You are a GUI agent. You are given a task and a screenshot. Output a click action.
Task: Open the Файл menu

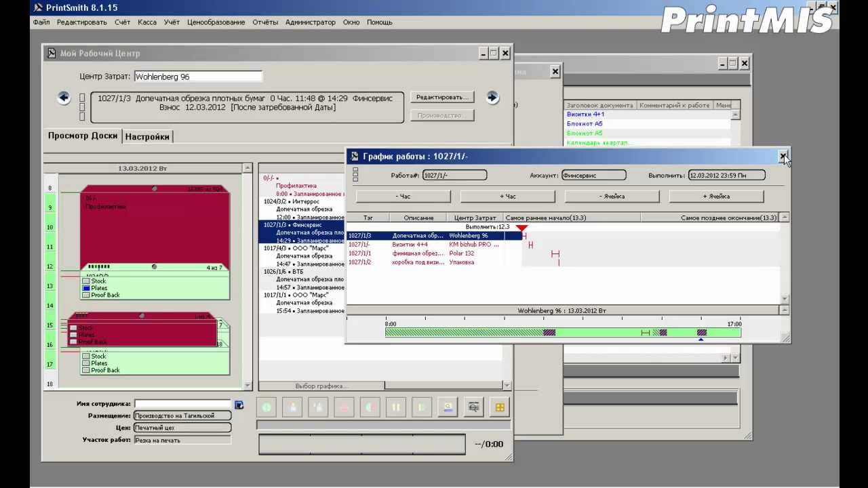point(41,22)
